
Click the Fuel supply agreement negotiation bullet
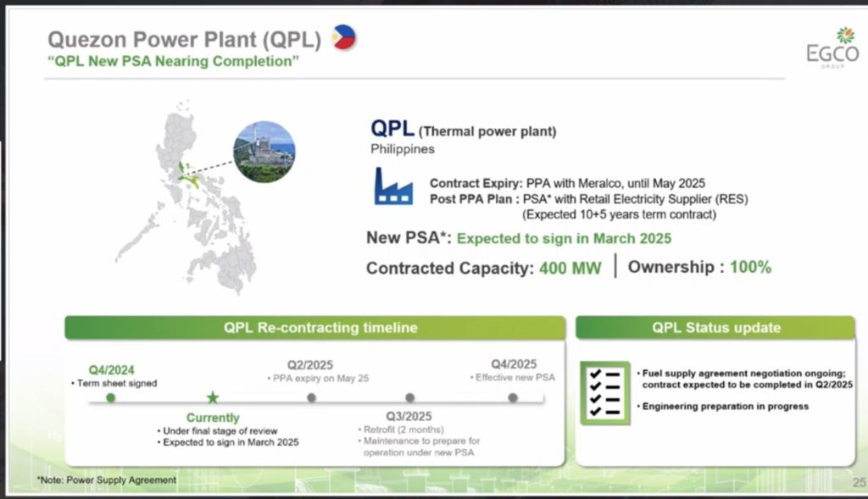point(744,379)
